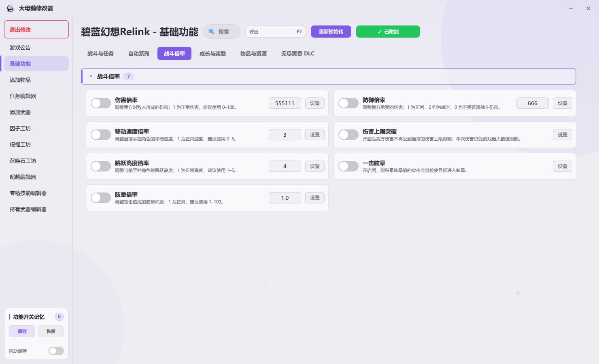Click the 恢复 restore button
This screenshot has height=364, width=599.
[51, 331]
